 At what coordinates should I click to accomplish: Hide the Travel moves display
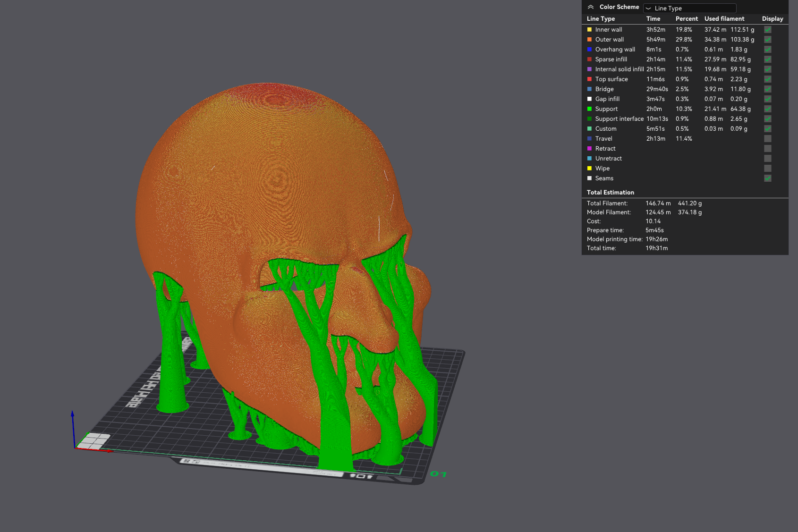768,138
